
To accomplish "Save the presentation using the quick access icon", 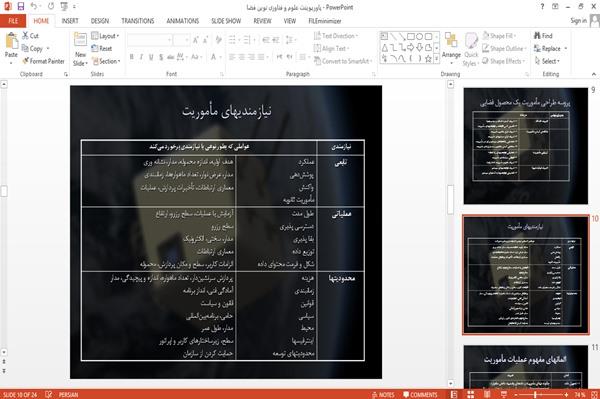I will [x=21, y=7].
